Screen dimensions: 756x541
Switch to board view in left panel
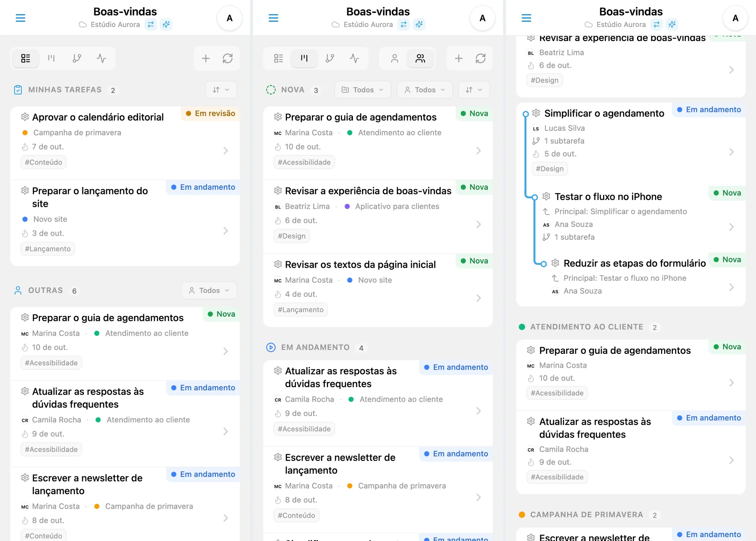tap(51, 58)
